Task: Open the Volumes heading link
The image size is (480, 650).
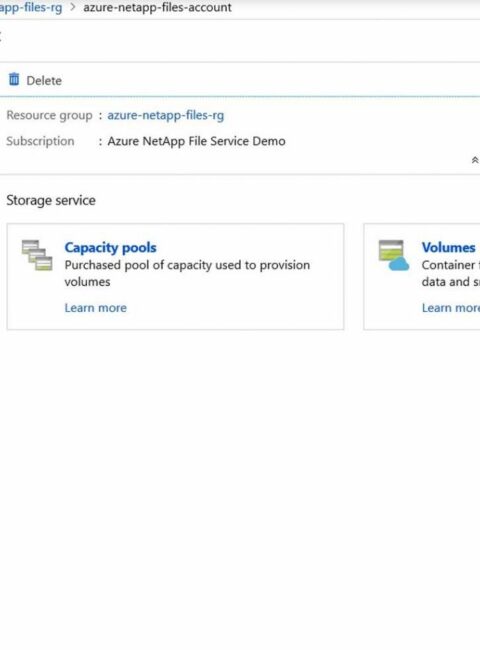Action: 448,247
